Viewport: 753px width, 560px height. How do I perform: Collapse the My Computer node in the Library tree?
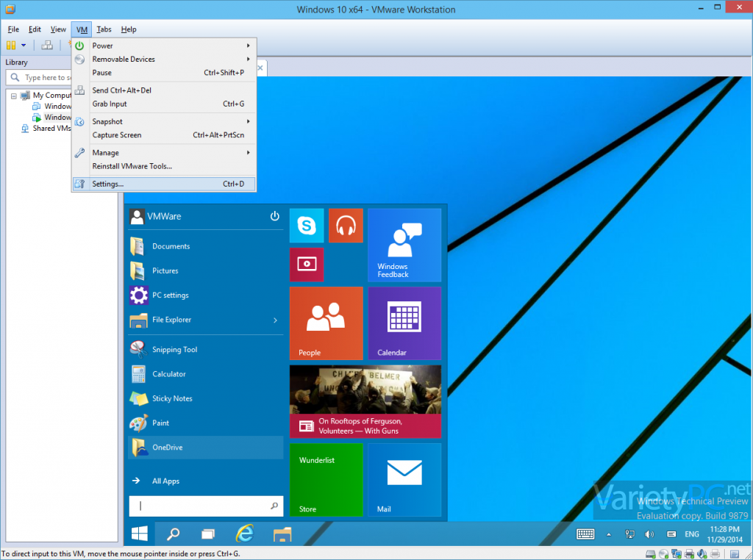pyautogui.click(x=15, y=95)
